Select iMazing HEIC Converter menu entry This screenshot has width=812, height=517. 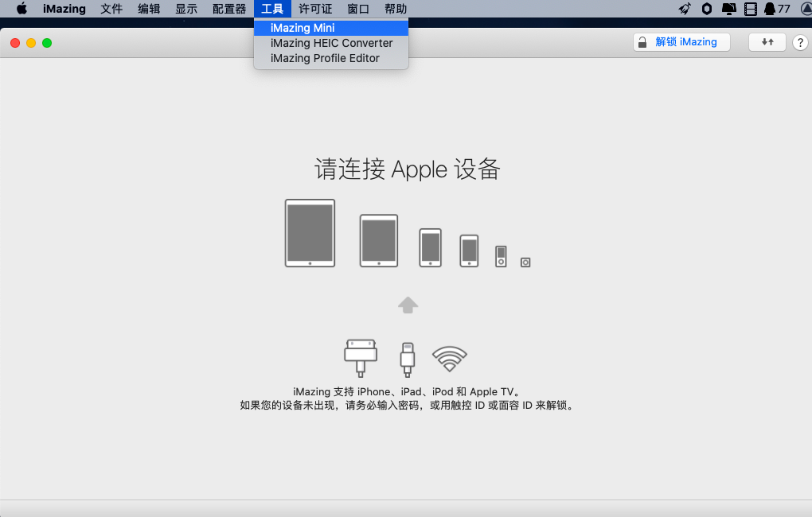(x=331, y=43)
